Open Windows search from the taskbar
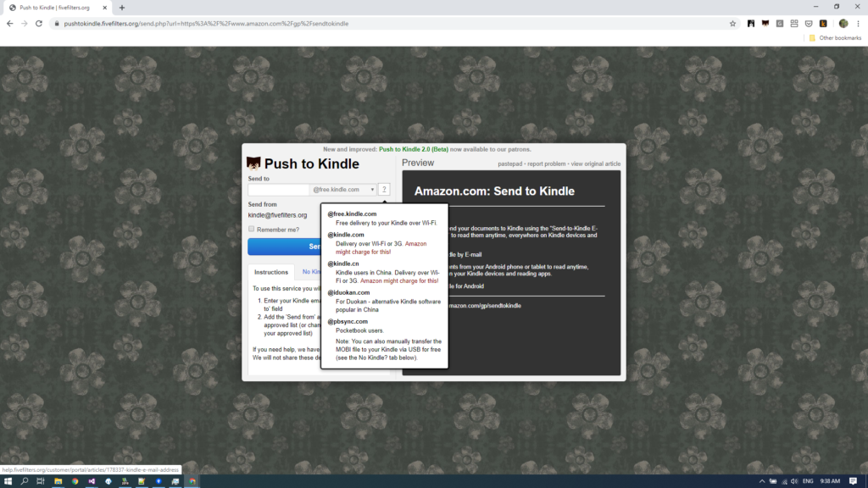The width and height of the screenshot is (868, 488). 25,481
